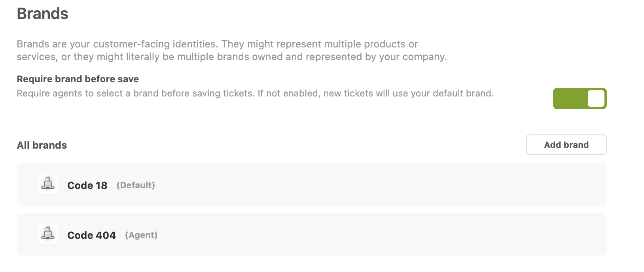644x272 pixels.
Task: Click the Code 18 brand logo icon
Action: coord(48,184)
